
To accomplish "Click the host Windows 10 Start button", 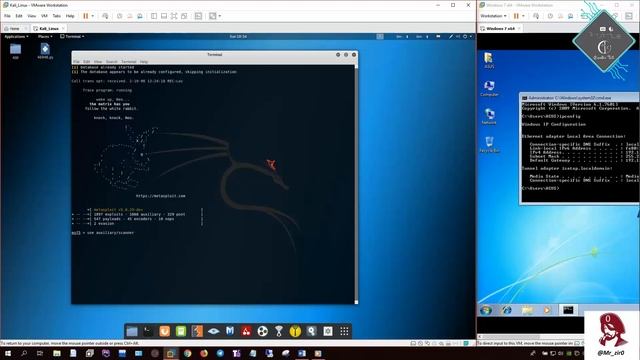I will 8,353.
